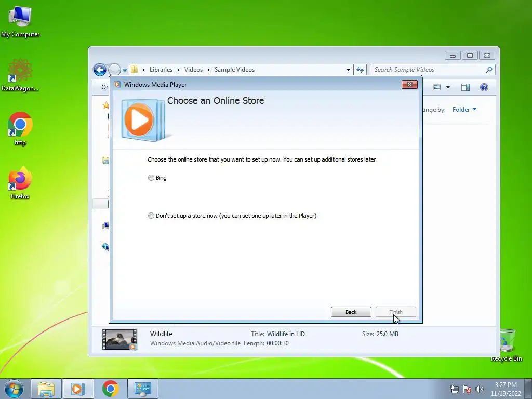The image size is (532, 399).
Task: Click the volume speaker tray icon
Action: click(479, 389)
